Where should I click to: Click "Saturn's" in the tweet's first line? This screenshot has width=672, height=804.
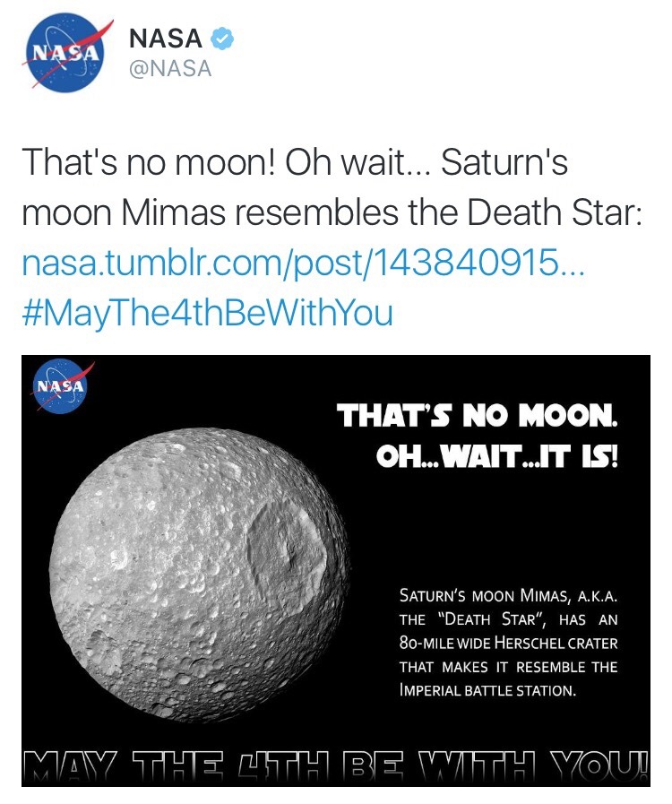click(504, 164)
